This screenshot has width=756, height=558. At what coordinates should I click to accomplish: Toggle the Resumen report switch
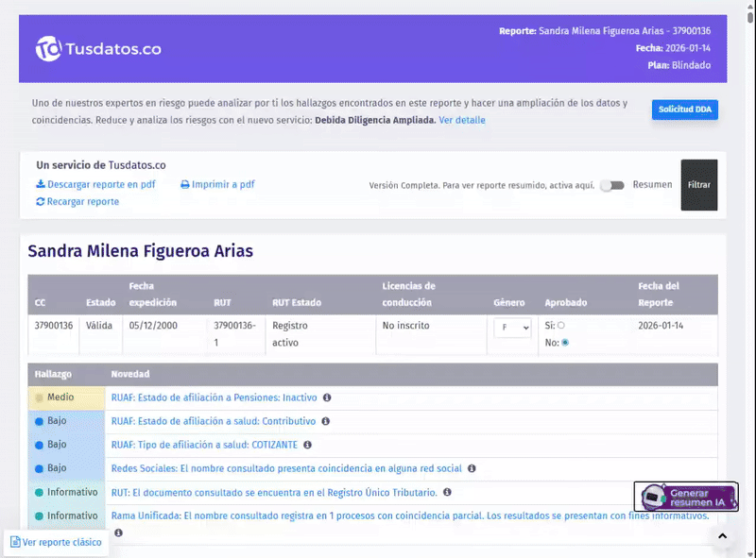point(612,185)
